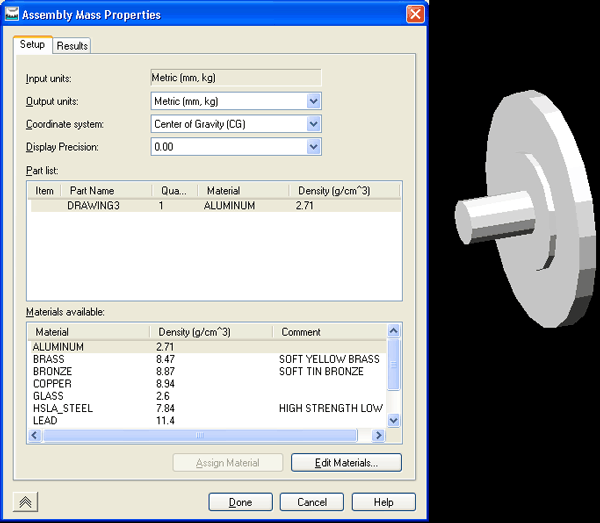Switch to the Results tab
The height and width of the screenshot is (523, 600).
pos(72,46)
